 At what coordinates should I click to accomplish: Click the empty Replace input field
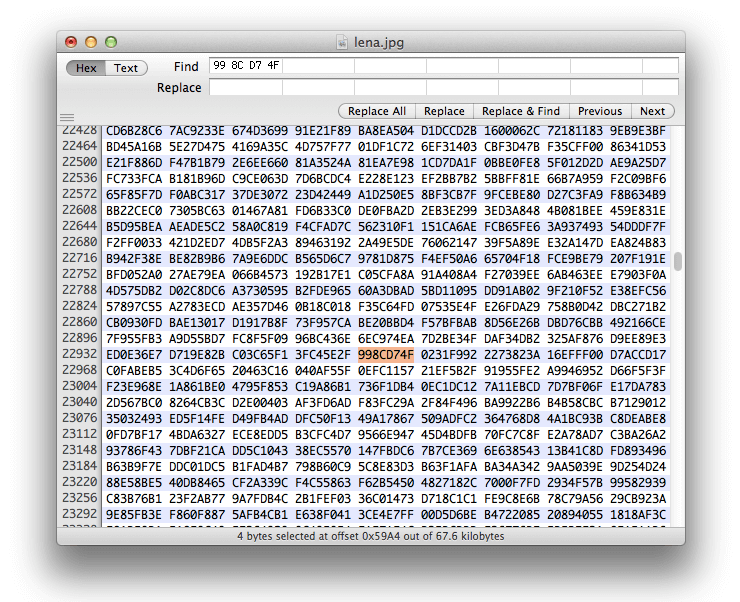[x=444, y=87]
